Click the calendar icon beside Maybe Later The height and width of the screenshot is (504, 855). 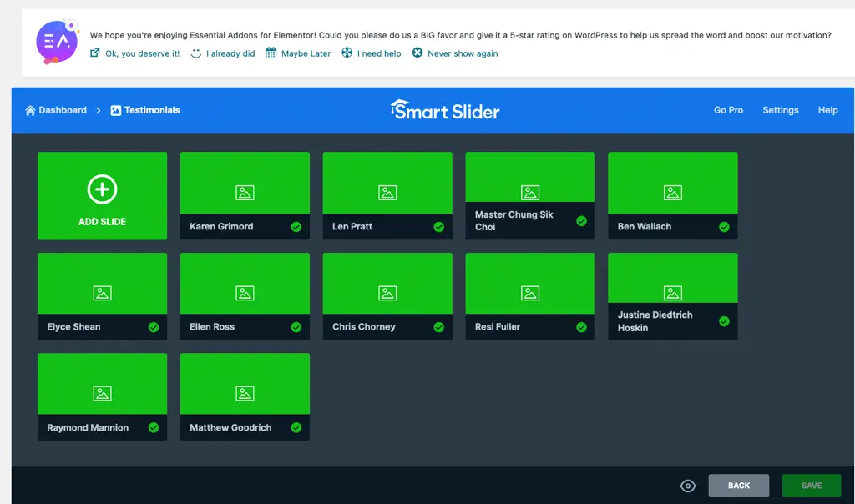coord(271,53)
